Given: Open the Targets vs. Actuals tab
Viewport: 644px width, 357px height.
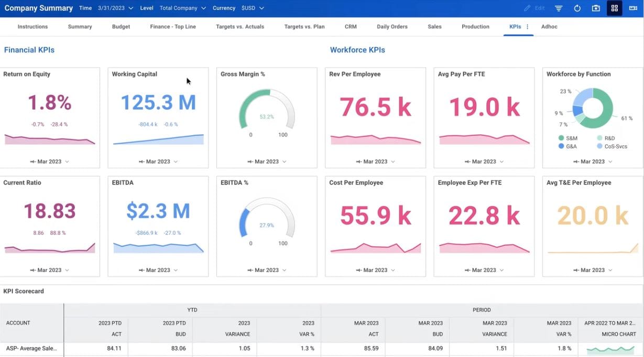Looking at the screenshot, I should (240, 27).
